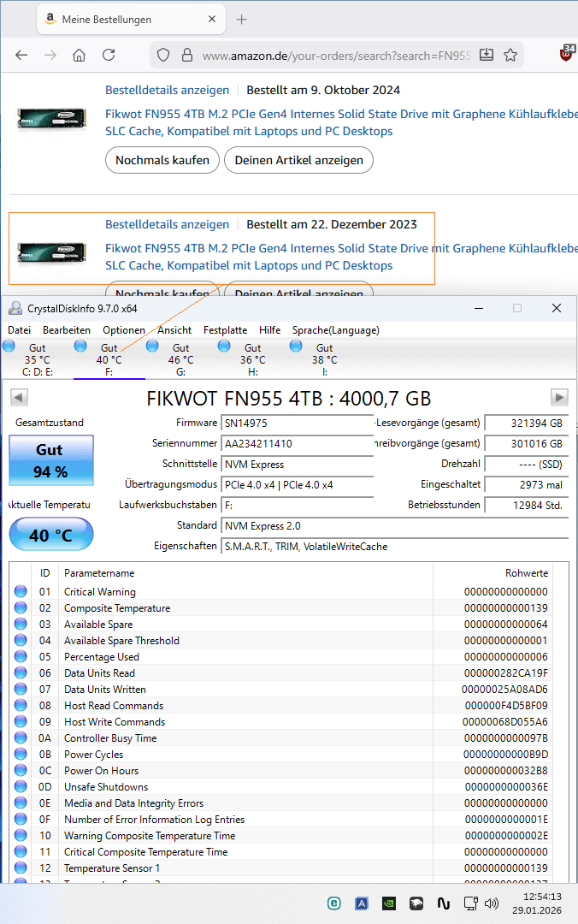Click the Eingeschaltet value 2973 mal
578x924 pixels.
[526, 484]
